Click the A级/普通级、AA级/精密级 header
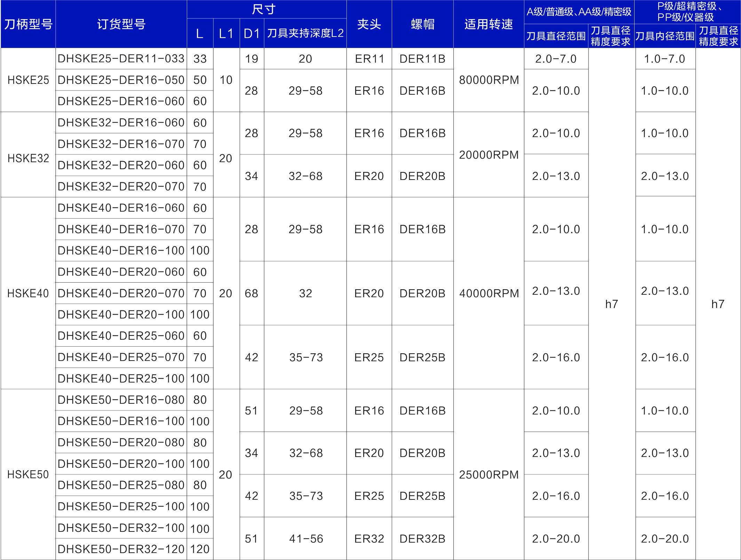Viewport: 741px width, 560px height. pyautogui.click(x=579, y=12)
